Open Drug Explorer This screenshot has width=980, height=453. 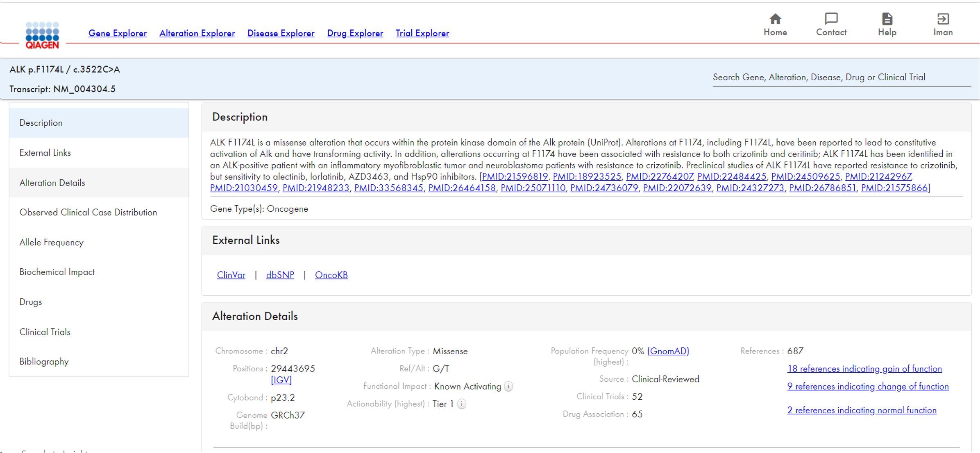pyautogui.click(x=355, y=33)
